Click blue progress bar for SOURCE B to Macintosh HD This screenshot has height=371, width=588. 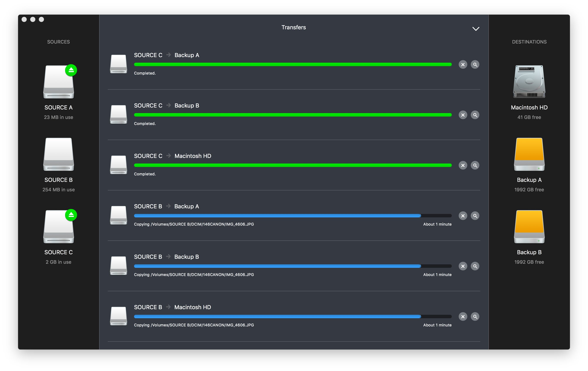click(x=293, y=316)
